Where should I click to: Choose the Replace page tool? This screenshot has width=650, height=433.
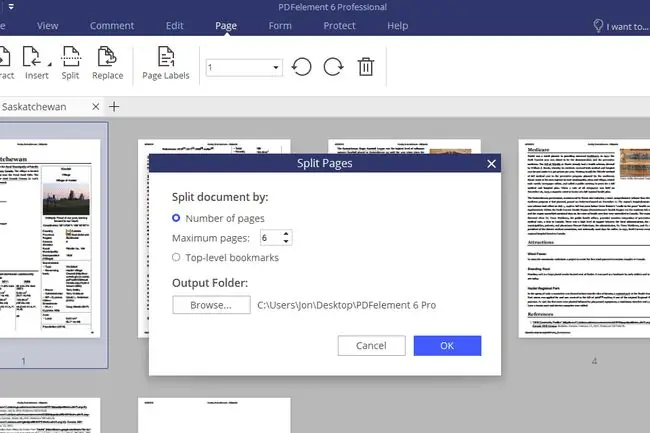107,63
